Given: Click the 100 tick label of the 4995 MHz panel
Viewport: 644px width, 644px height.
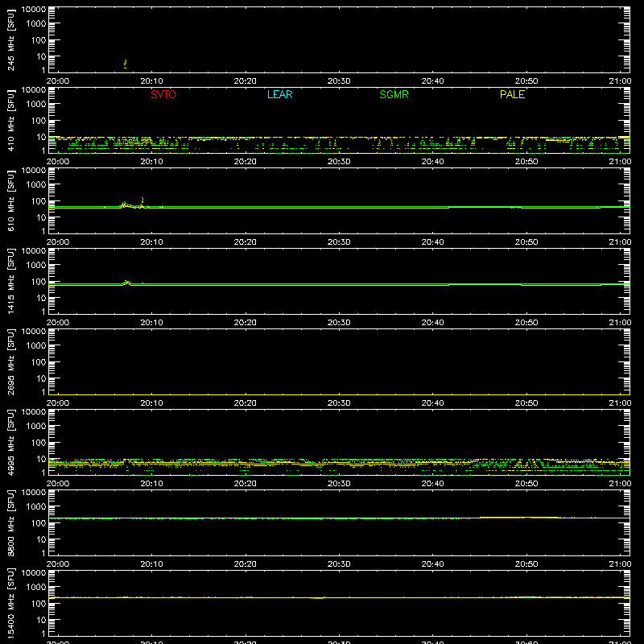Looking at the screenshot, I should pos(39,443).
